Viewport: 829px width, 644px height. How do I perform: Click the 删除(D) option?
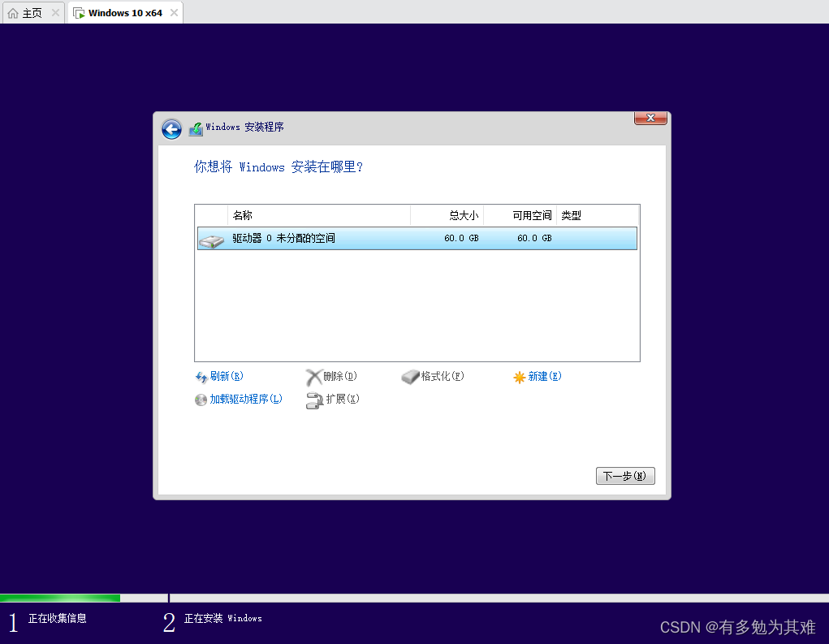pyautogui.click(x=340, y=377)
